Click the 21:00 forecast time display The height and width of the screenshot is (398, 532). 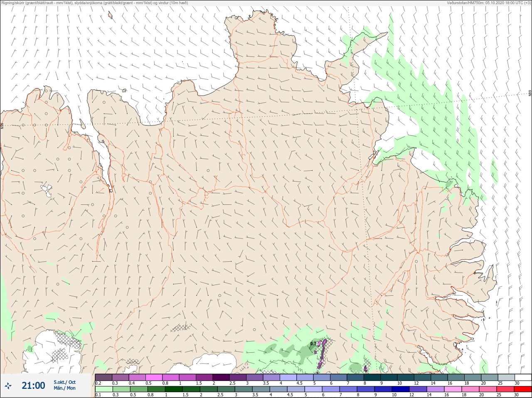[x=33, y=386]
